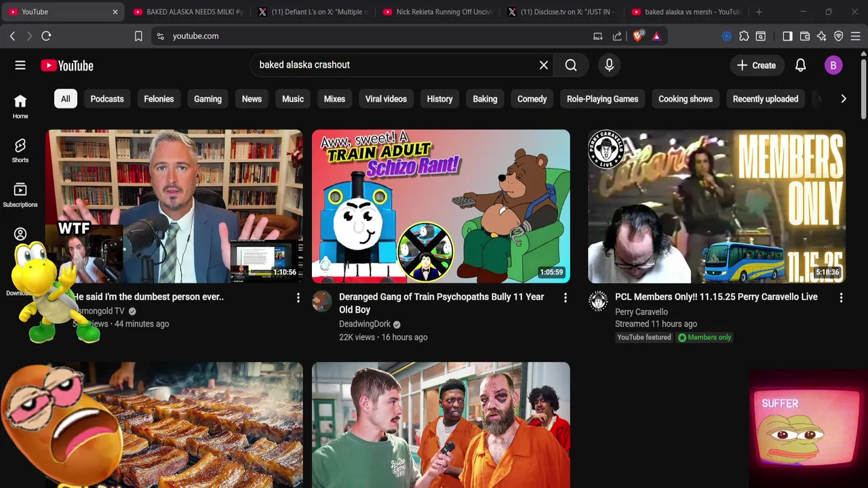The width and height of the screenshot is (868, 488).
Task: Open the Leo AI sparkle icon
Action: coord(822,36)
